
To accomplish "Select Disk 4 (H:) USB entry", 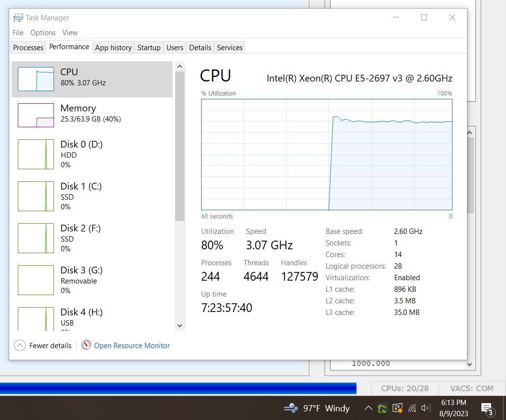I will (92, 317).
